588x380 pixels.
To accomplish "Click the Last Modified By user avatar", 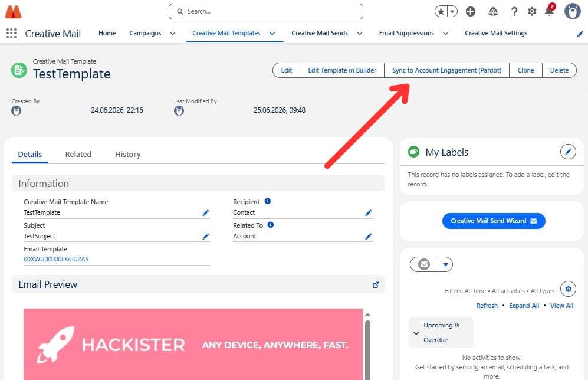I will pyautogui.click(x=179, y=111).
